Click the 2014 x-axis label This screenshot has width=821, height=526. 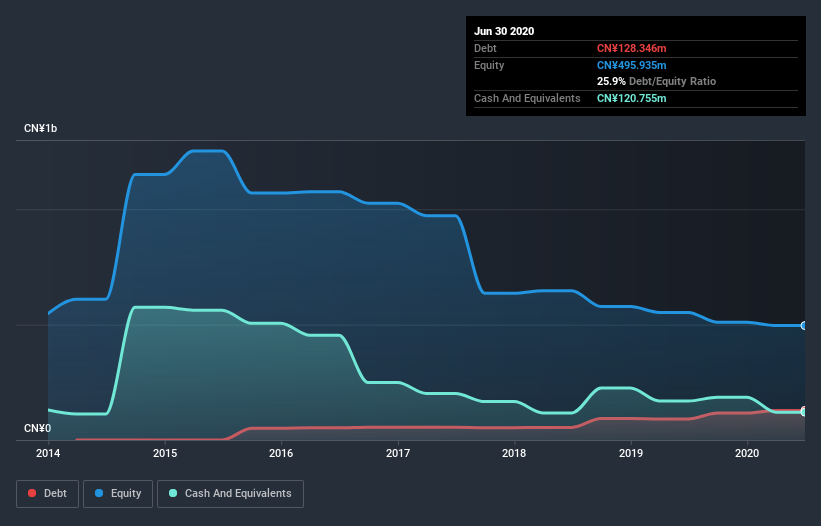(x=48, y=453)
